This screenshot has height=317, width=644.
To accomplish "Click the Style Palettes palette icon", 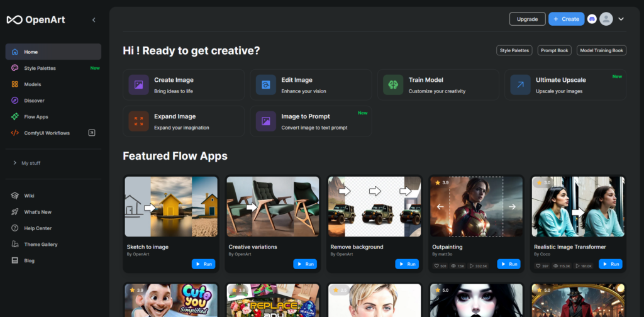I will (x=15, y=68).
